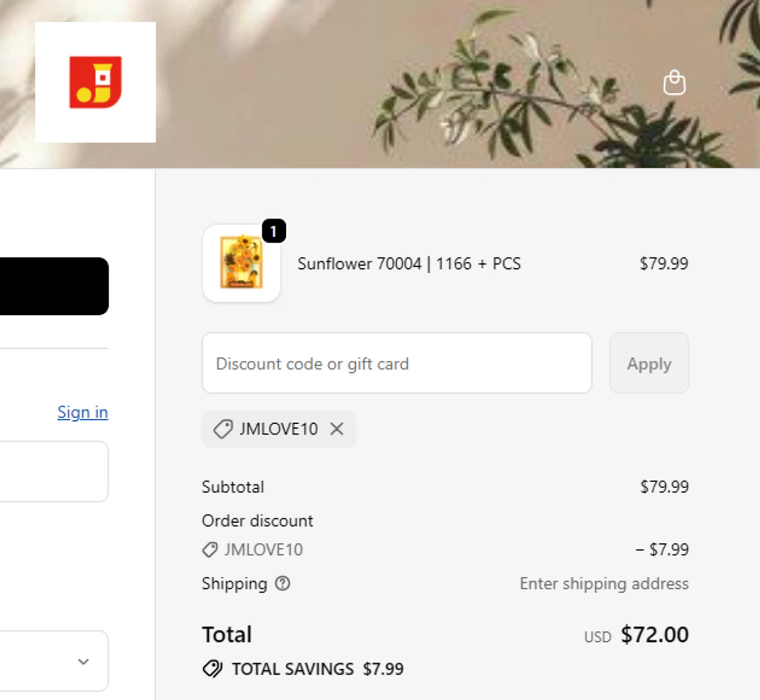Click the Shipping help question mark icon
The image size is (760, 700).
(x=282, y=583)
